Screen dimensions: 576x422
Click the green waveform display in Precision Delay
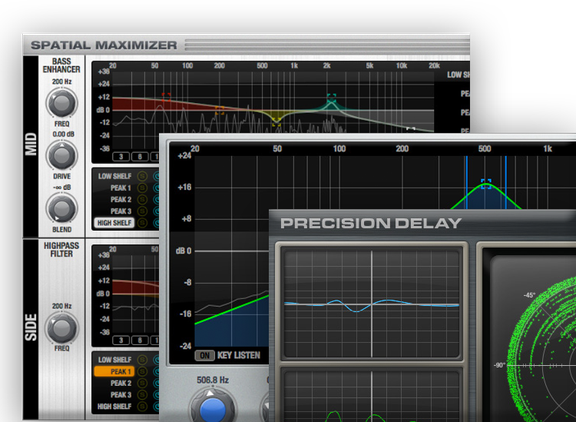[x=372, y=396]
